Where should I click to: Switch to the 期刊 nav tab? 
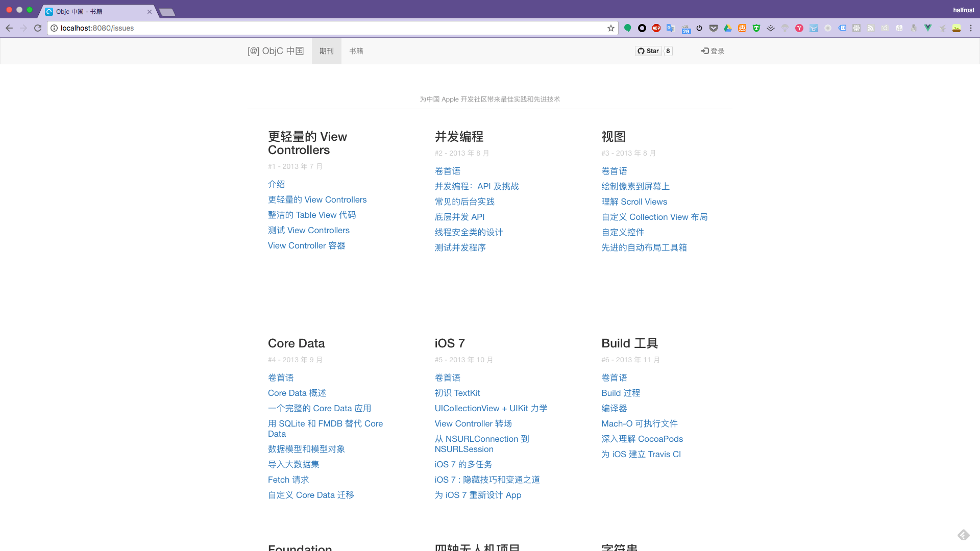pos(326,51)
